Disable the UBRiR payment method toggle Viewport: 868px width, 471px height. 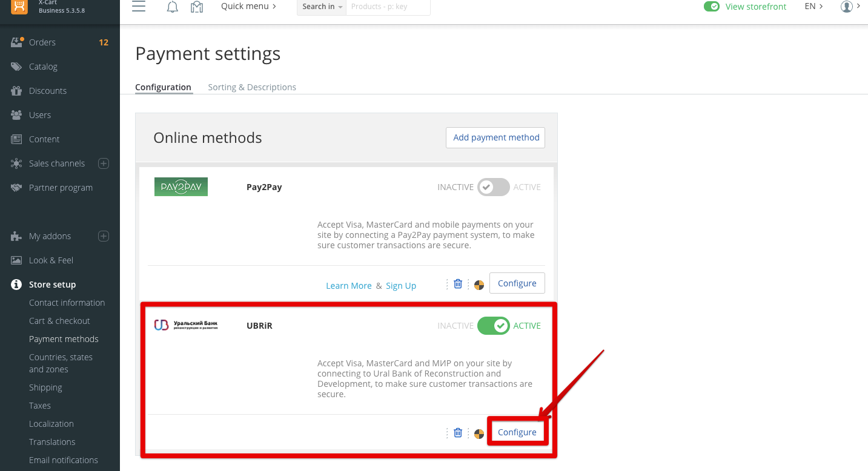494,326
